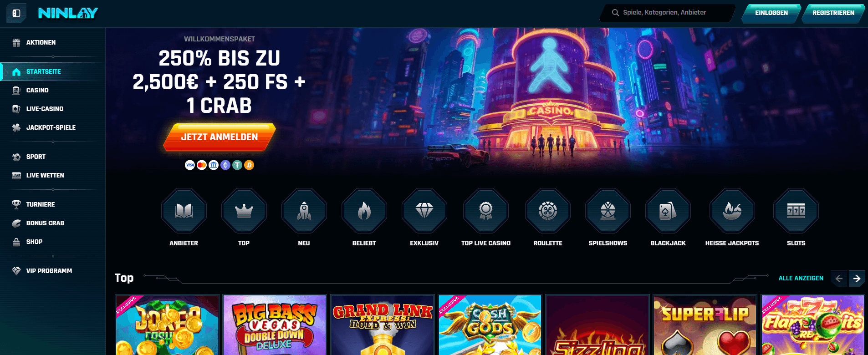Click the Alle Anzeigen link
868x355 pixels.
click(801, 278)
